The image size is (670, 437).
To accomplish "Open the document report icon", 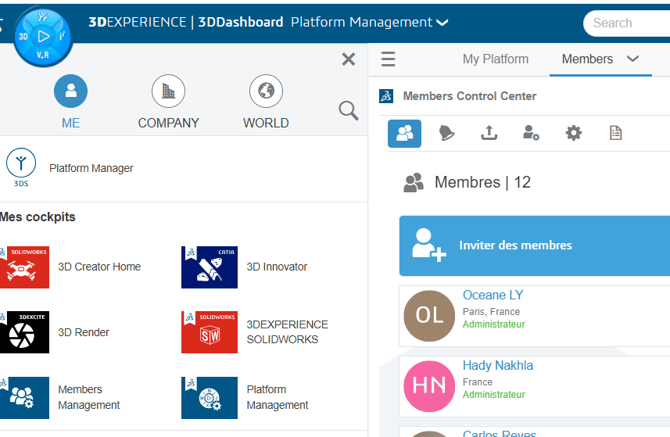I will pyautogui.click(x=615, y=133).
